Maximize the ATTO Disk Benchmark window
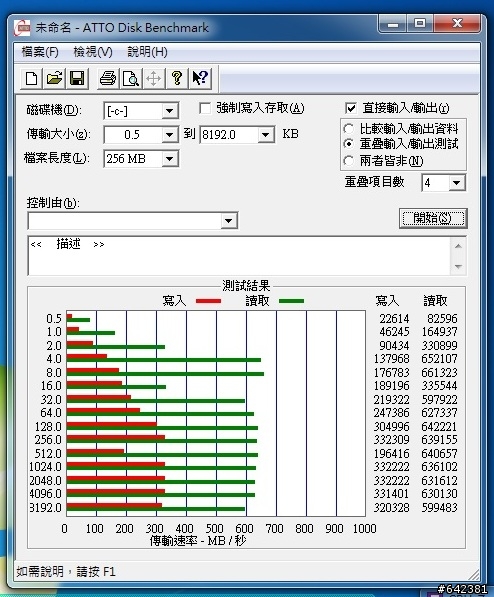The image size is (494, 597). click(x=420, y=24)
